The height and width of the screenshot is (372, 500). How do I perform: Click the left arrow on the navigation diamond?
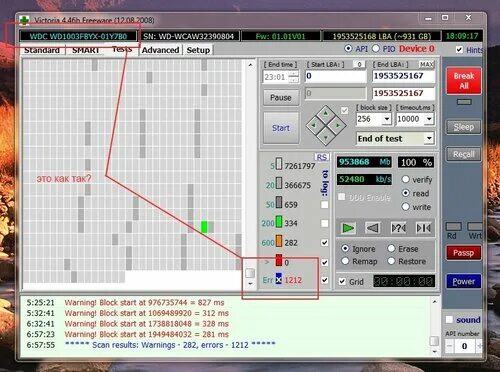click(x=313, y=125)
